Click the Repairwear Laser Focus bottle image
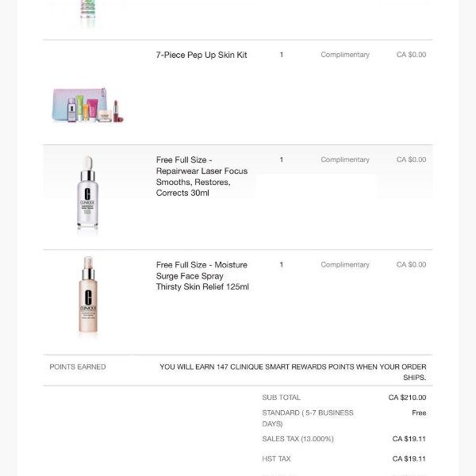 click(x=87, y=196)
